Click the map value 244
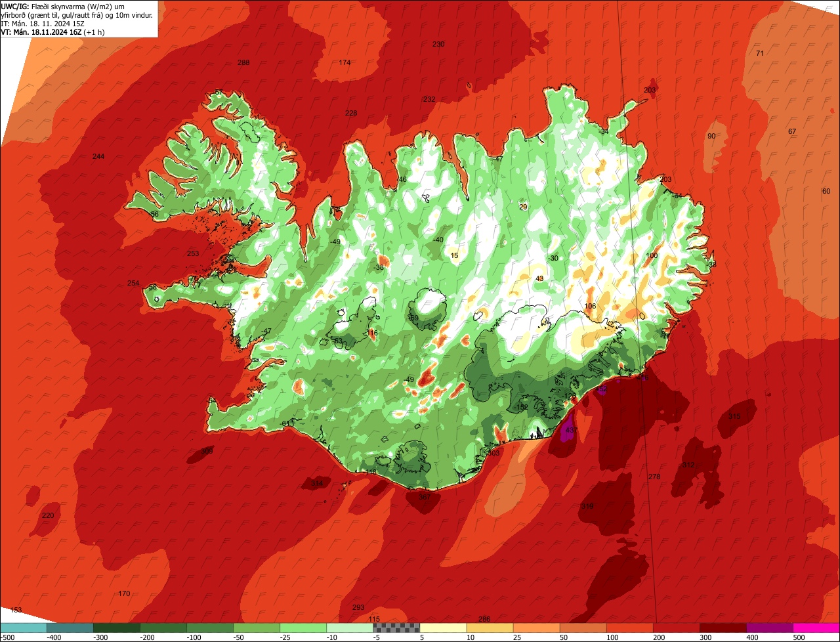The image size is (840, 642). coord(98,156)
